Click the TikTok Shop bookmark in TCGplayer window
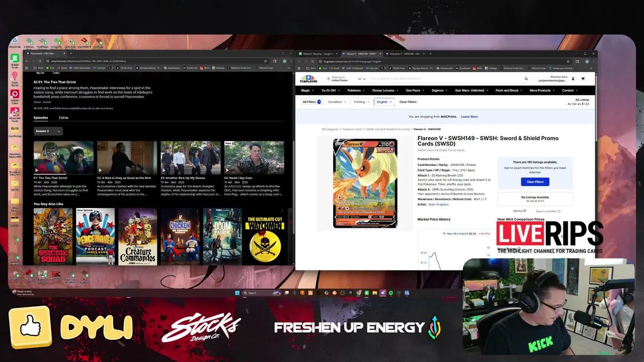644x362 pixels. click(x=397, y=68)
